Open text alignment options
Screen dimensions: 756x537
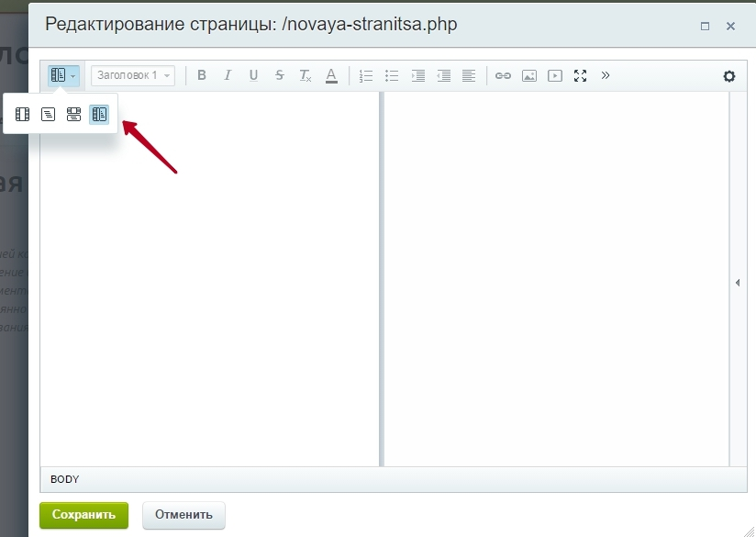click(469, 76)
